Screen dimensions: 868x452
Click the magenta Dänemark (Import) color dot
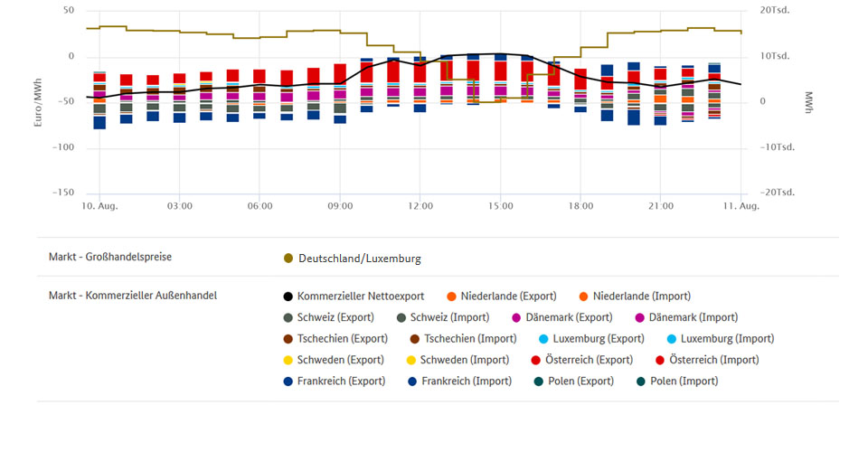(640, 317)
